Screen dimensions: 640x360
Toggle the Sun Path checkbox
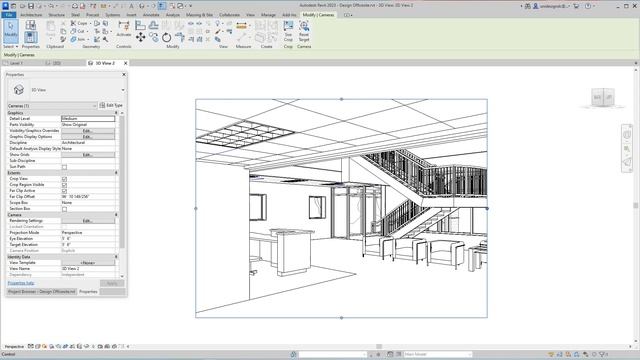pos(64,167)
